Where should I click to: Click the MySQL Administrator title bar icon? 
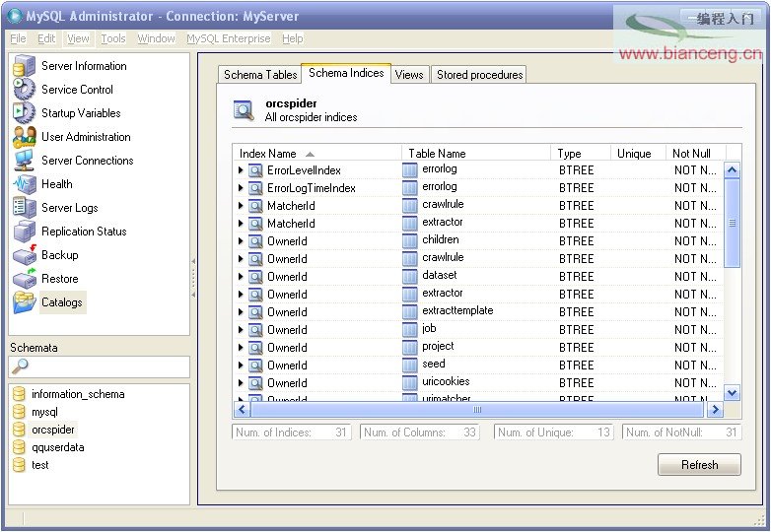[x=15, y=16]
